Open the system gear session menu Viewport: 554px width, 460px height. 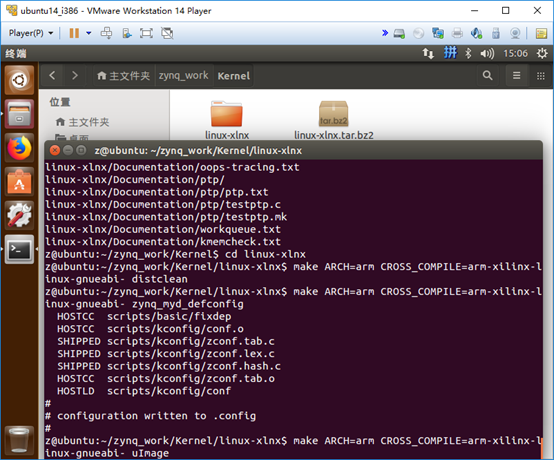tap(542, 54)
